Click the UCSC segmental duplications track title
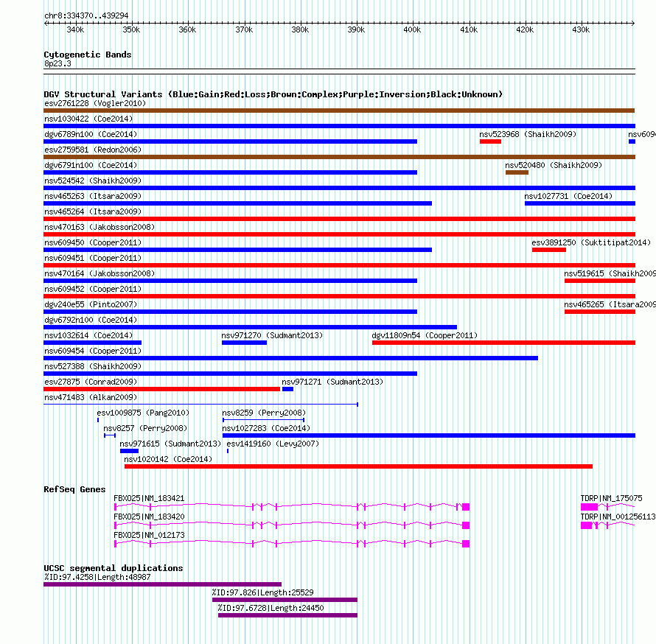 114,568
